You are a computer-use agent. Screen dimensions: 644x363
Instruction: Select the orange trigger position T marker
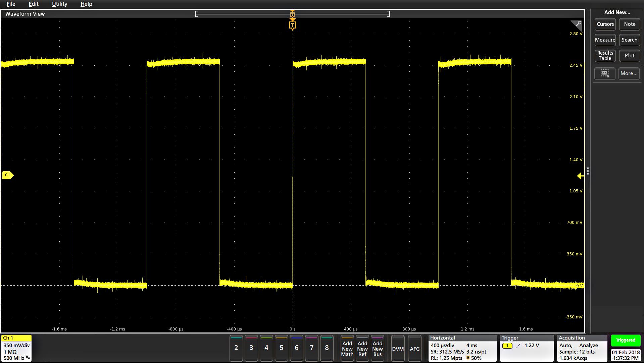coord(292,25)
